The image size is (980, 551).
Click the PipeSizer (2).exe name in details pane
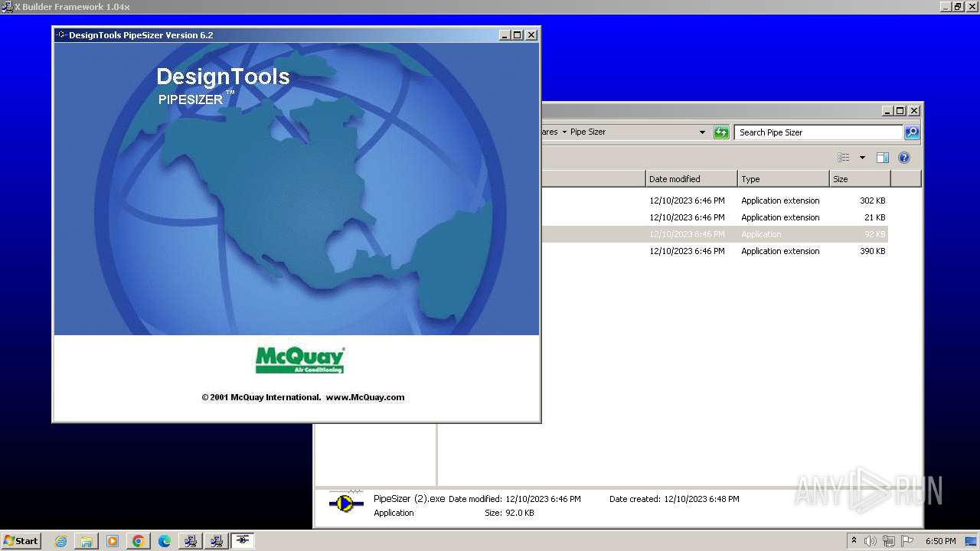tap(409, 499)
